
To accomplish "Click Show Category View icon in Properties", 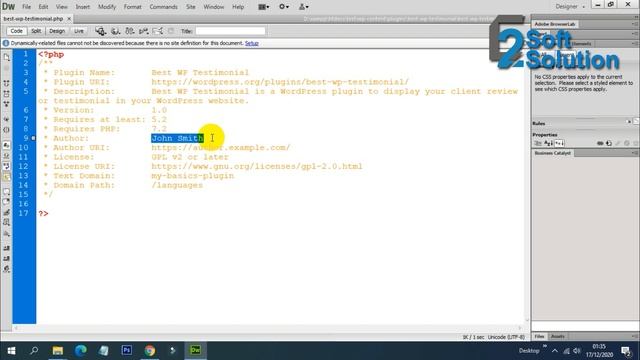I will pyautogui.click(x=538, y=143).
